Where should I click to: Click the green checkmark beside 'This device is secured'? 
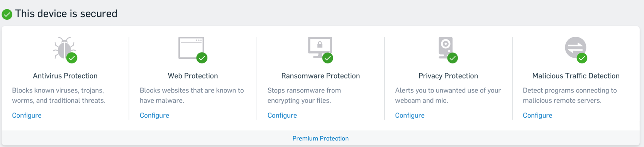click(7, 14)
